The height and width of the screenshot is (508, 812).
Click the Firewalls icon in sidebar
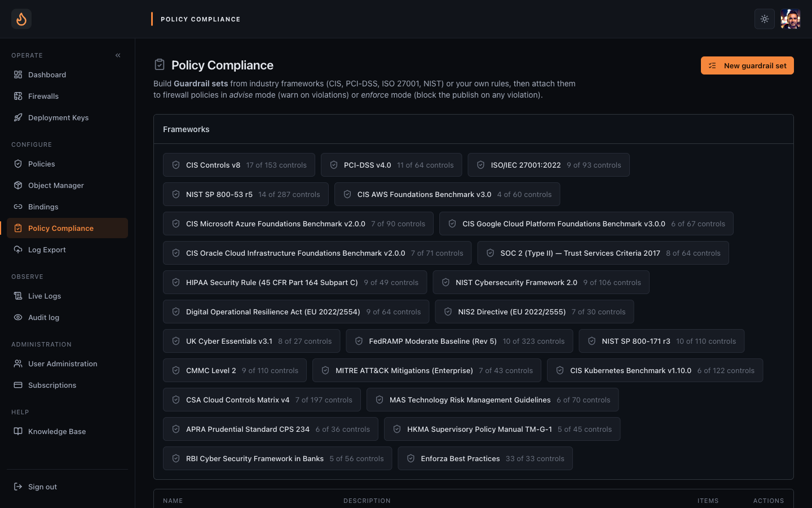pyautogui.click(x=18, y=96)
